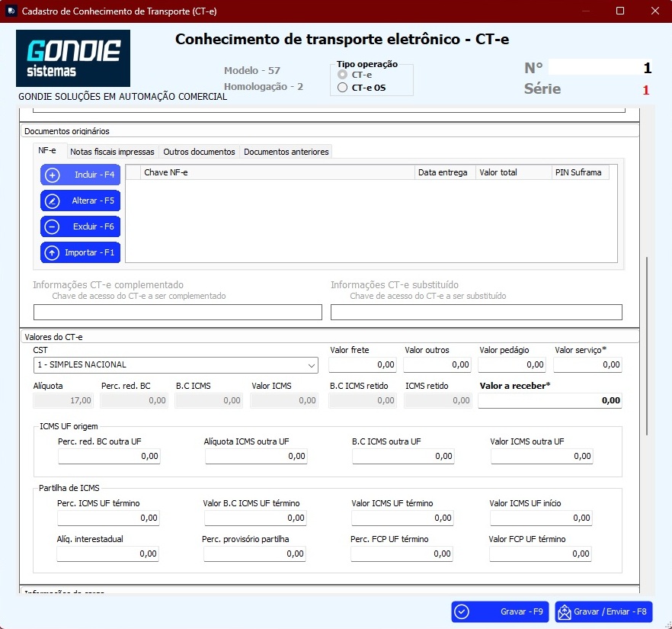Click the pencil icon on Alterar - F5
Image resolution: width=672 pixels, height=629 pixels.
point(53,201)
